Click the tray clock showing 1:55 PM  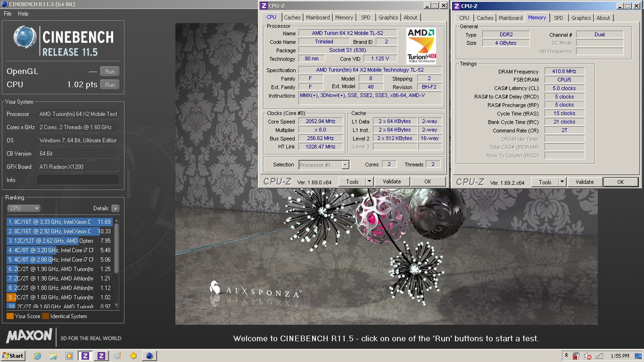point(619,356)
